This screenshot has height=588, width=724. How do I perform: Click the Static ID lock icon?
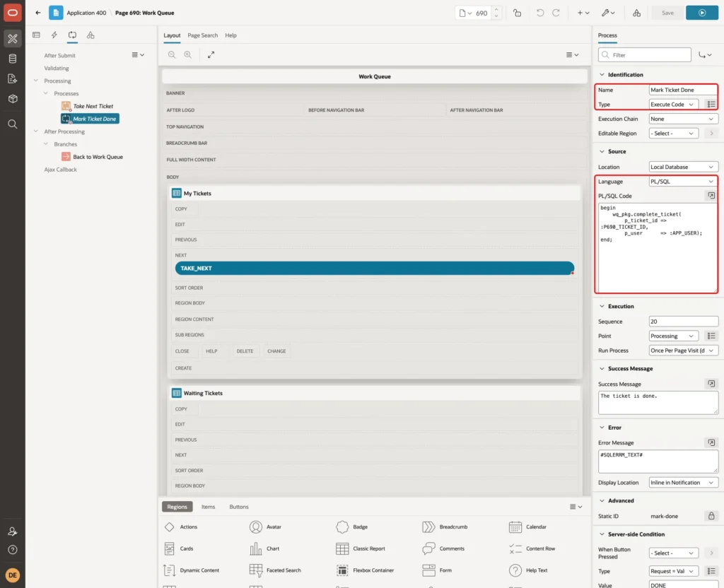[711, 516]
